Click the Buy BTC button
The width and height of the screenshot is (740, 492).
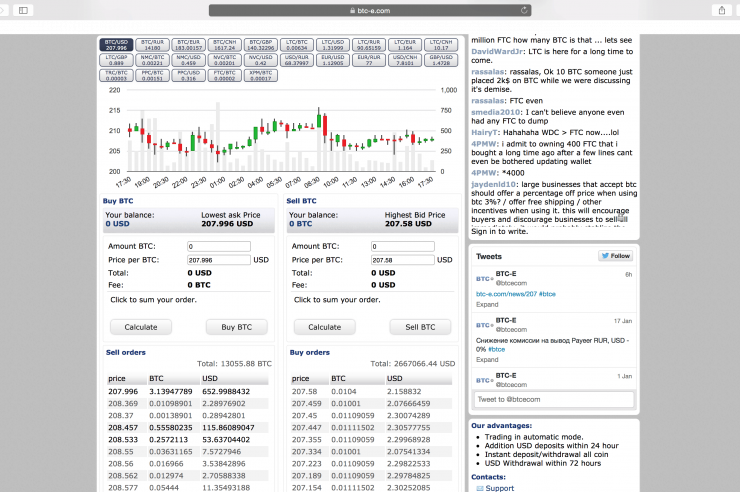236,327
